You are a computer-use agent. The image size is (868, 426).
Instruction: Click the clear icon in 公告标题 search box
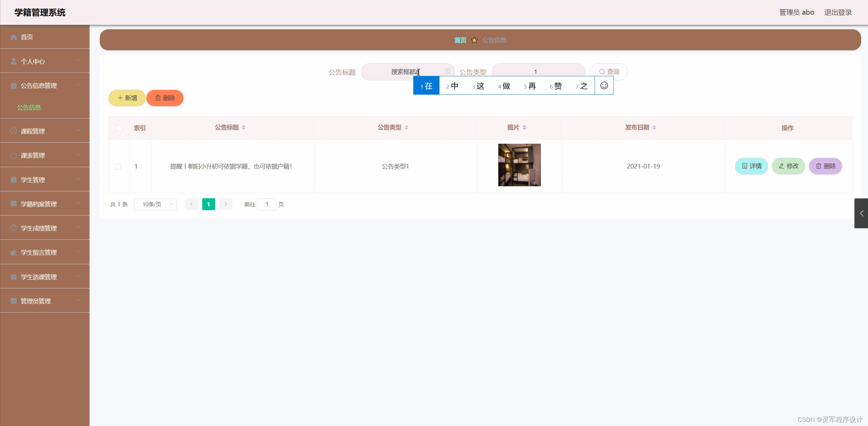point(447,71)
